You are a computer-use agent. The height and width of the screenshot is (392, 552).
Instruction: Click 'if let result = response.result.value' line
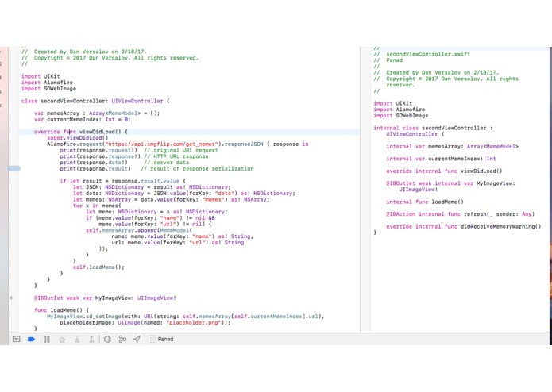122,181
